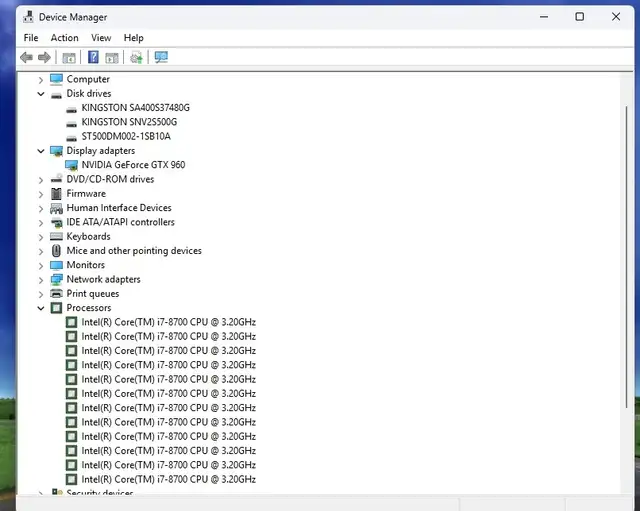
Task: Open the View menu
Action: coord(101,38)
